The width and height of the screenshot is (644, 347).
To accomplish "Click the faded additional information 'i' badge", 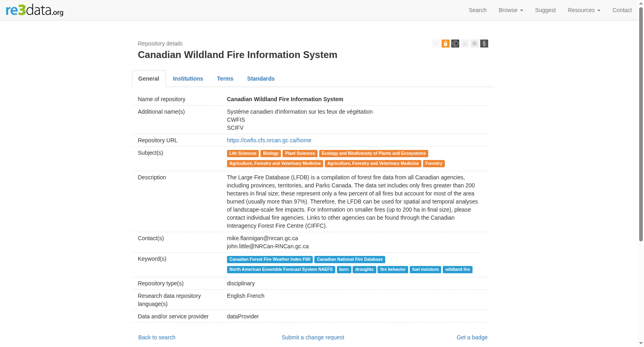I will tap(436, 44).
